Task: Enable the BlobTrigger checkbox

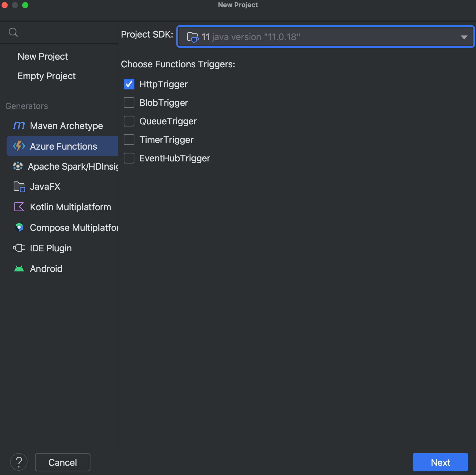Action: [x=129, y=103]
